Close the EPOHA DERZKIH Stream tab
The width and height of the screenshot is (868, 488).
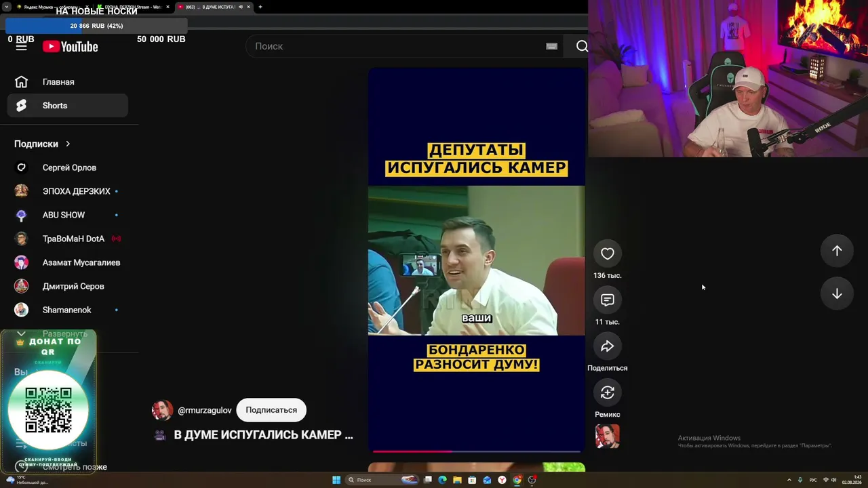pyautogui.click(x=167, y=7)
